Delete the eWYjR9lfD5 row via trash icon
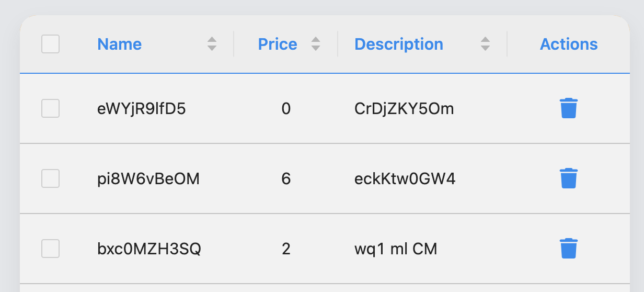644x292 pixels. [x=568, y=108]
